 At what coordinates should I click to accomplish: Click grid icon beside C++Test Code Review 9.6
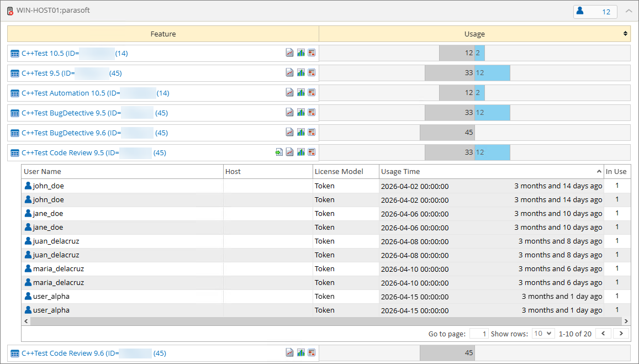15,354
